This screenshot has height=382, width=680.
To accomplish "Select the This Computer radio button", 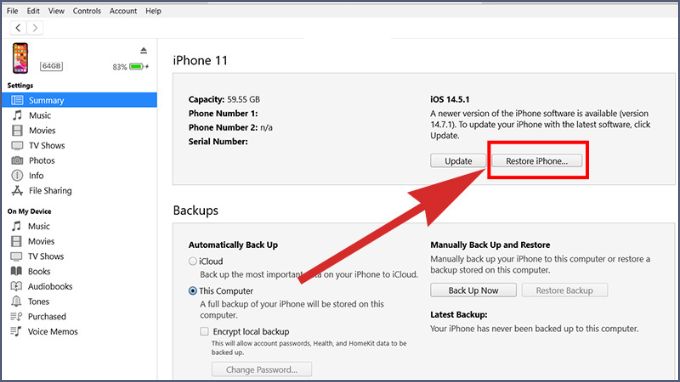I will (193, 291).
